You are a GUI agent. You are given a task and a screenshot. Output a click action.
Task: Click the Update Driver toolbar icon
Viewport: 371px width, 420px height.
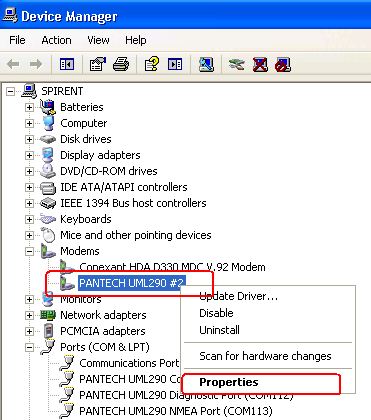pyautogui.click(x=237, y=64)
